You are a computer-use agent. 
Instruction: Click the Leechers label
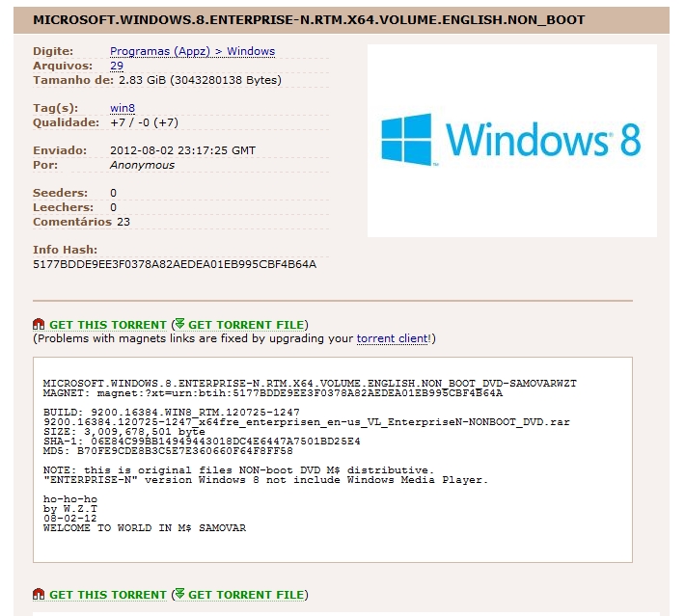[64, 207]
